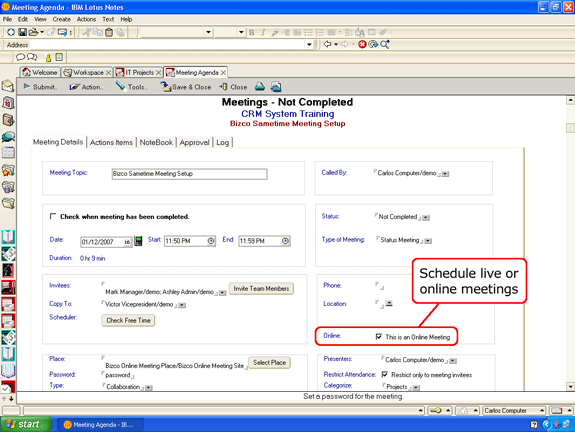Click in the Meeting Topic input field
575x432 pixels.
click(x=189, y=174)
